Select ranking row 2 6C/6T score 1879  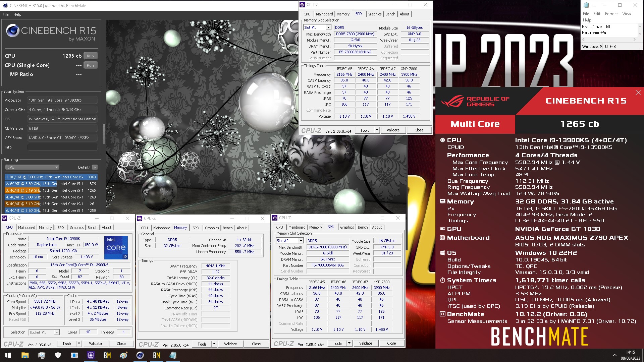click(x=51, y=184)
